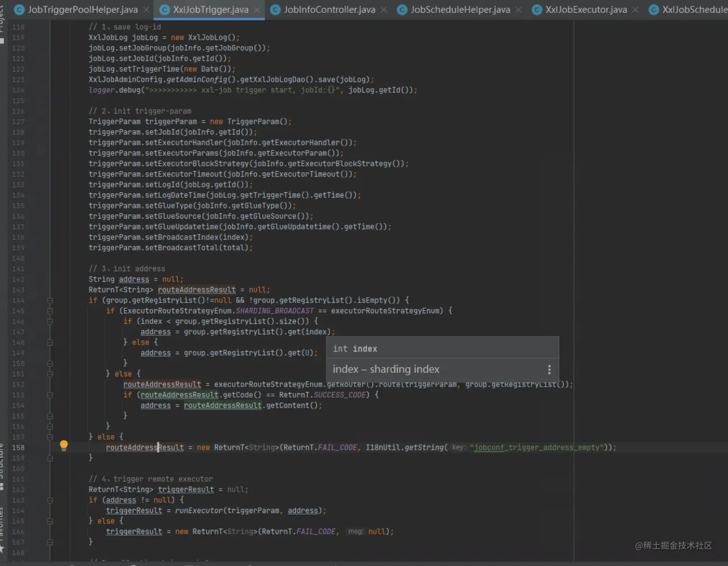Open the XxlJobExecutor.java tab
The height and width of the screenshot is (566, 728).
pos(586,10)
